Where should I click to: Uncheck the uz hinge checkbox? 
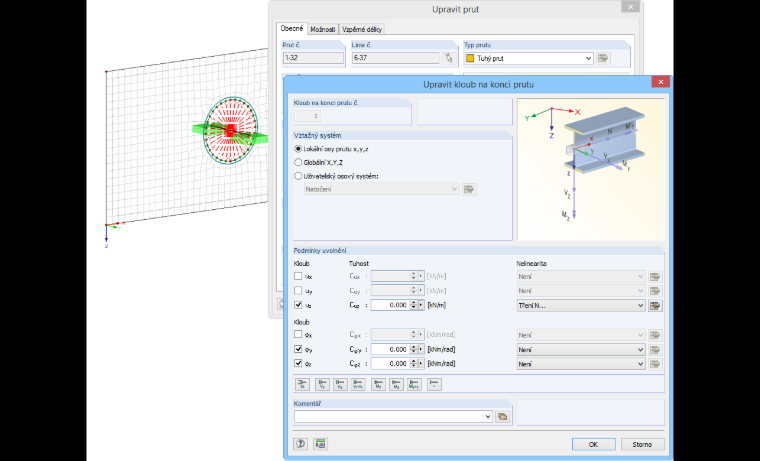(298, 305)
